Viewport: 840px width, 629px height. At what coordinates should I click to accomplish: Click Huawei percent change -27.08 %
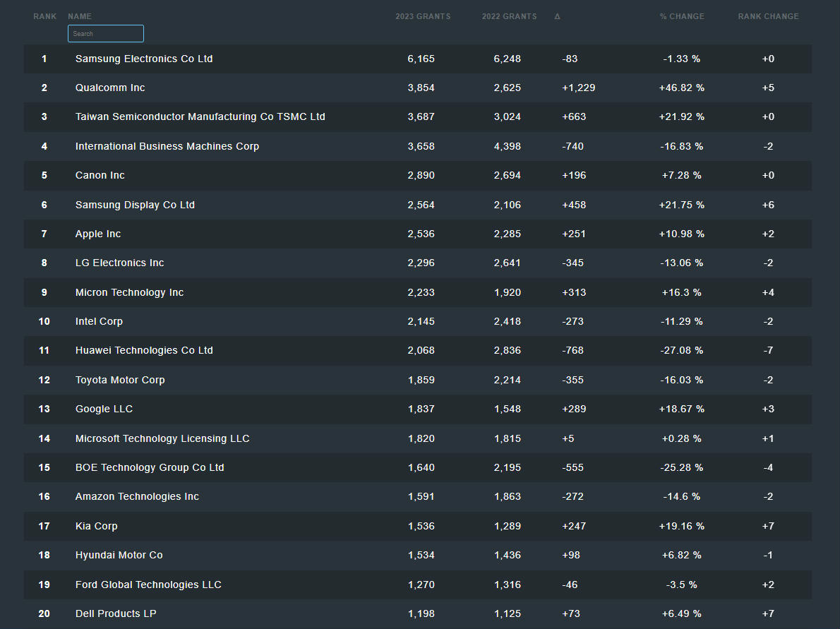coord(682,350)
